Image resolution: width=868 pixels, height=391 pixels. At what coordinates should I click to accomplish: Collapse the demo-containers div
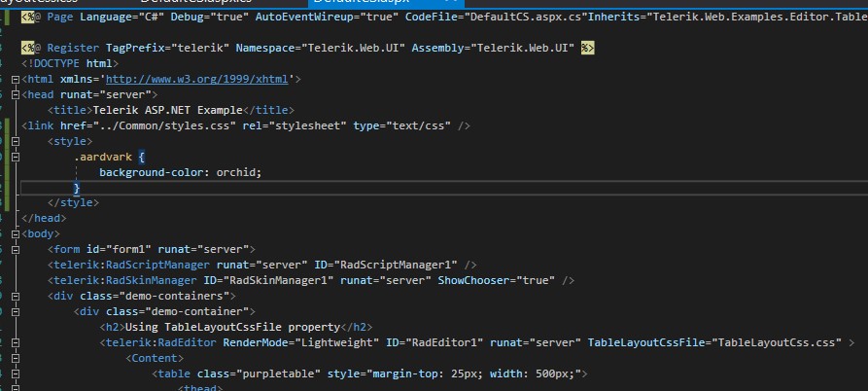[x=15, y=297]
